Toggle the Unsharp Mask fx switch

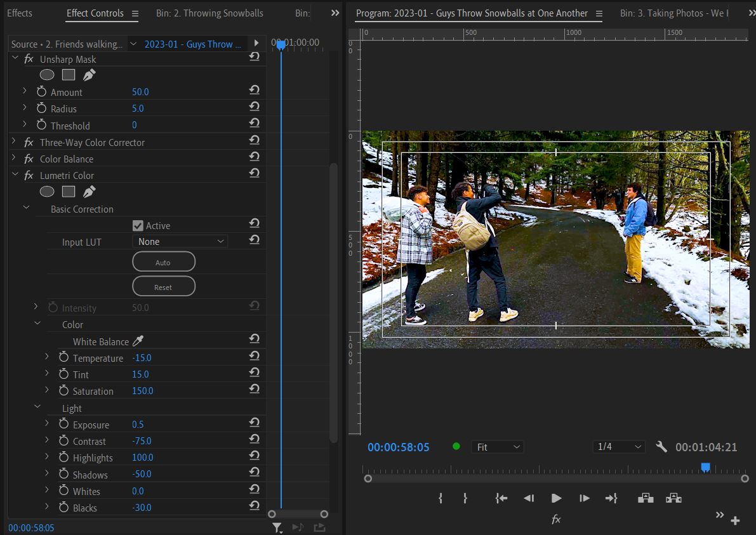(29, 59)
